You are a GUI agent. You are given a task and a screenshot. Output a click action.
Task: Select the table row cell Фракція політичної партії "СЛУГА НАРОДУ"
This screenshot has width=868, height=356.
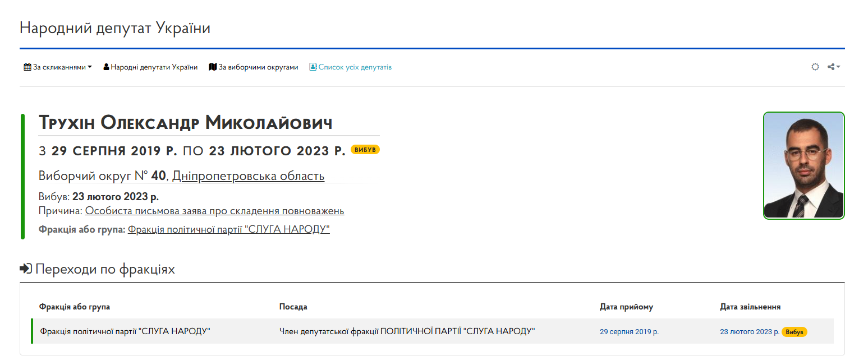pyautogui.click(x=125, y=331)
